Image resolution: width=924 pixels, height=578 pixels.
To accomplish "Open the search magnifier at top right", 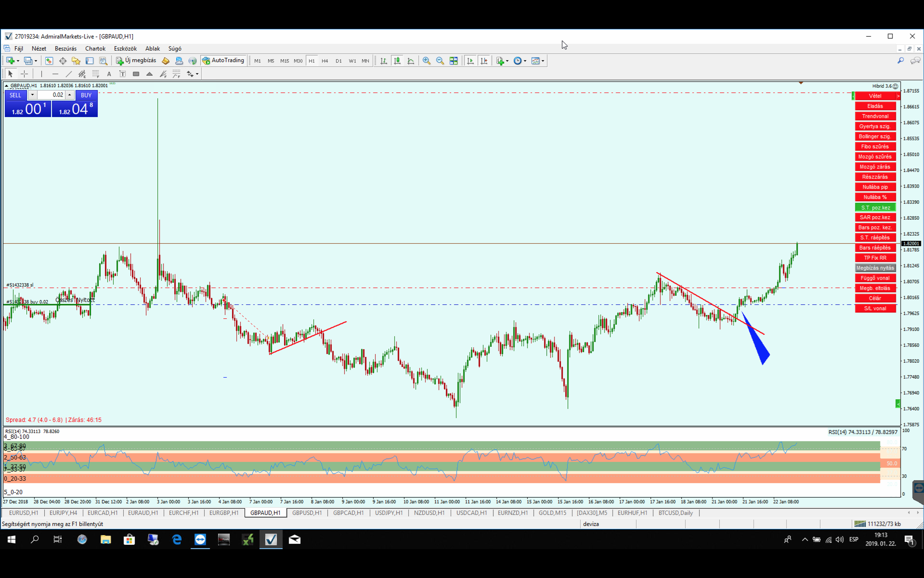I will pyautogui.click(x=901, y=60).
